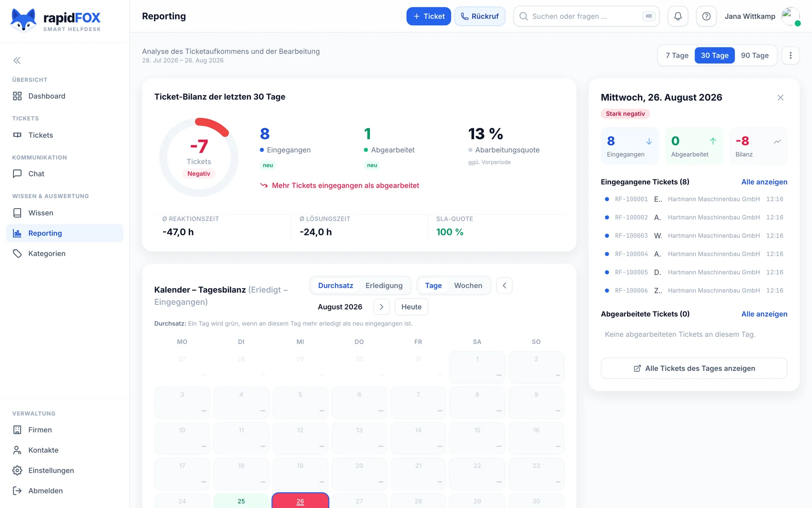Click the Kategorien tag icon
The height and width of the screenshot is (508, 812).
pyautogui.click(x=17, y=253)
